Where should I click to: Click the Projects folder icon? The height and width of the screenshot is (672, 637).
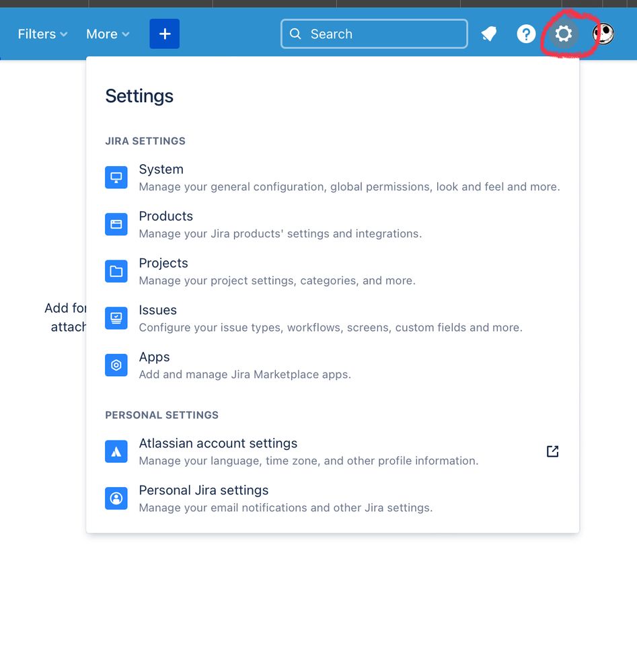(116, 271)
